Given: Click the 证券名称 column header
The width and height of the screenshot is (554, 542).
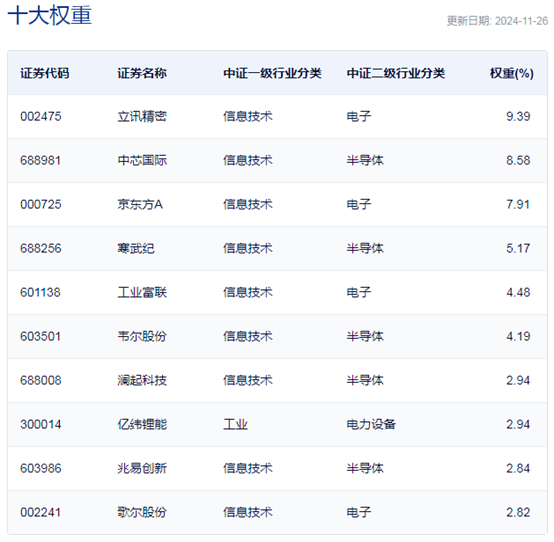Looking at the screenshot, I should (142, 73).
